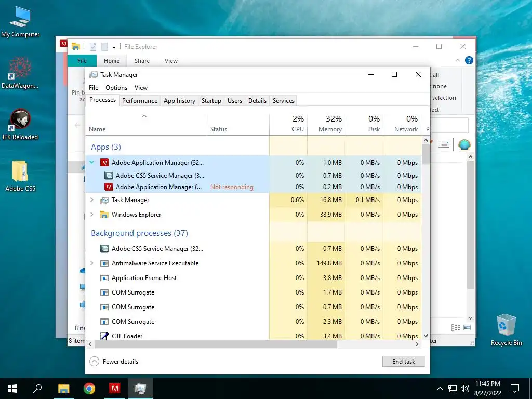
Task: Switch to the Services tab
Action: (x=283, y=101)
